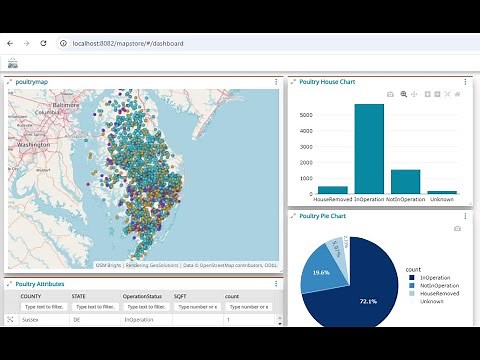The image size is (480, 360).
Task: Click the Poultry Attributes title
Action: [x=40, y=284]
